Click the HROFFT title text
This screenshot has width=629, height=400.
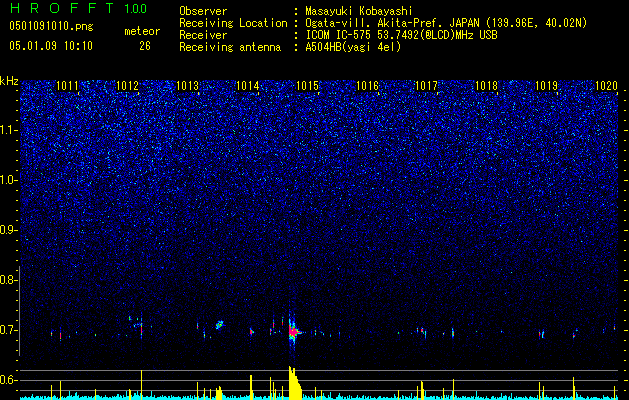[63, 8]
